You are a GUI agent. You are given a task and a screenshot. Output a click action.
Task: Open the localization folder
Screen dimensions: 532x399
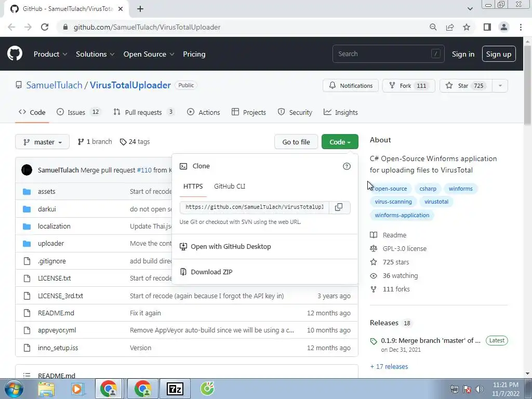click(54, 227)
